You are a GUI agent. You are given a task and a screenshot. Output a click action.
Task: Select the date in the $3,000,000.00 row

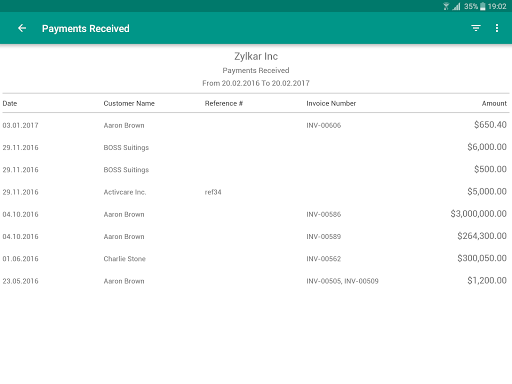pos(20,214)
